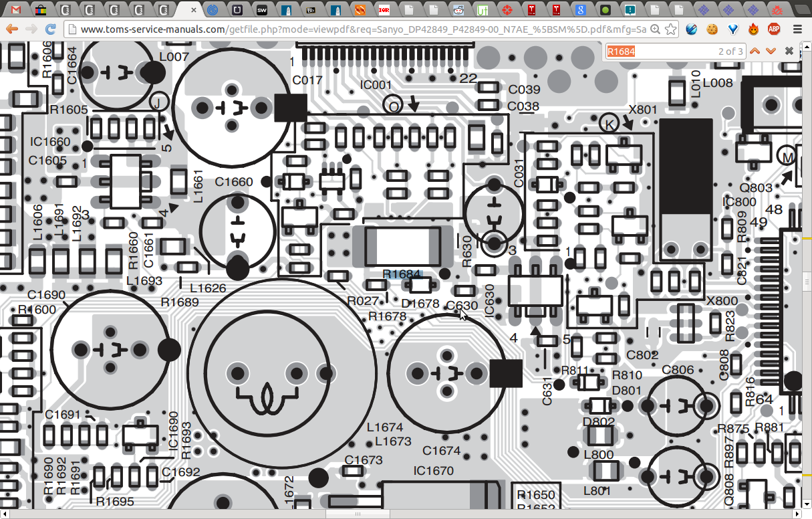Image resolution: width=812 pixels, height=519 pixels.
Task: Close the active PDF tab
Action: tap(194, 10)
